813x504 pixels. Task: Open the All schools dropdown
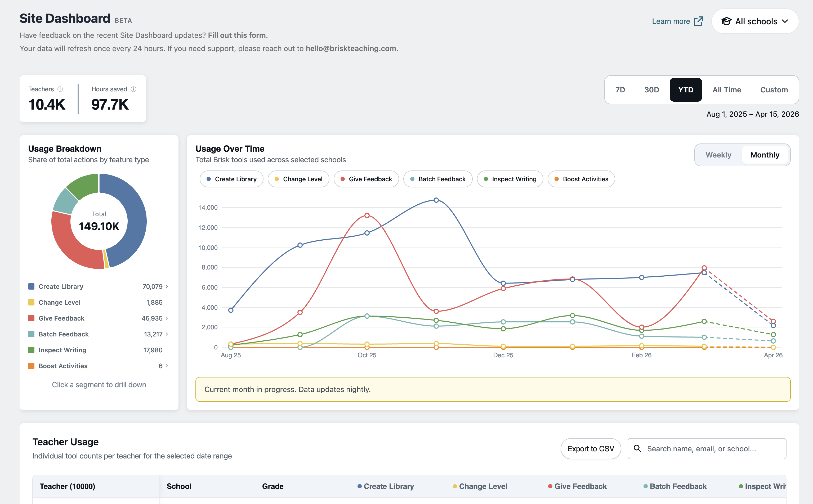tap(755, 21)
